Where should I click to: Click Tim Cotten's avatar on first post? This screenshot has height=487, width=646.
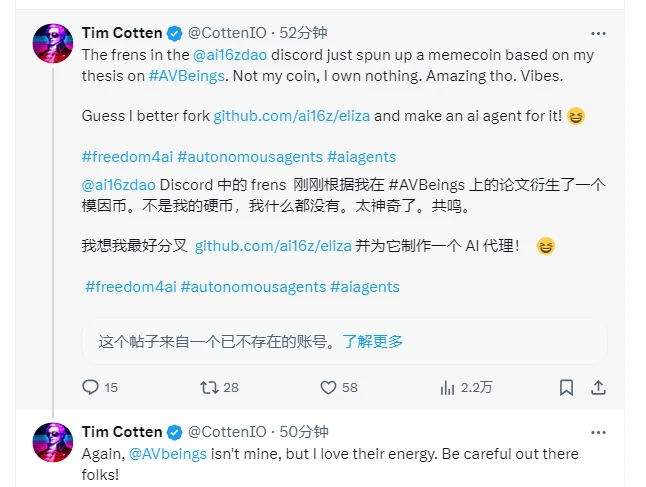point(52,44)
